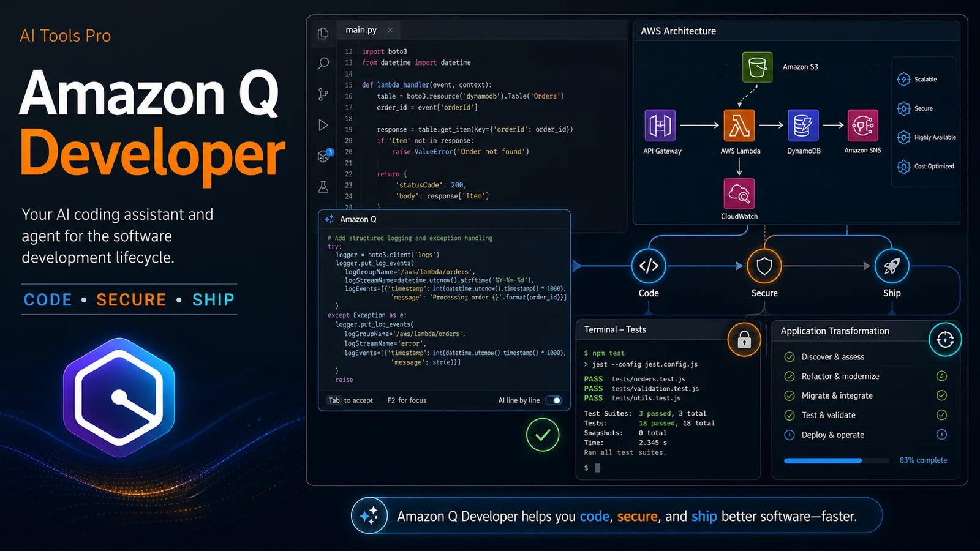Click the status icon right of Test & validate
The width and height of the screenshot is (980, 551).
942,415
